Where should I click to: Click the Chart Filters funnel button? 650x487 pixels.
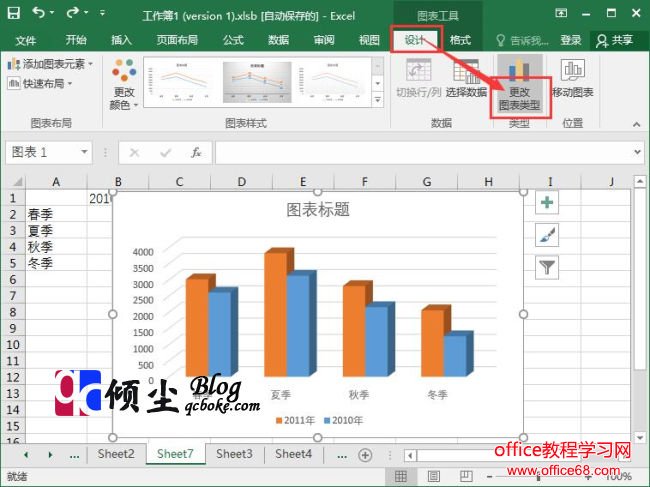tap(547, 267)
